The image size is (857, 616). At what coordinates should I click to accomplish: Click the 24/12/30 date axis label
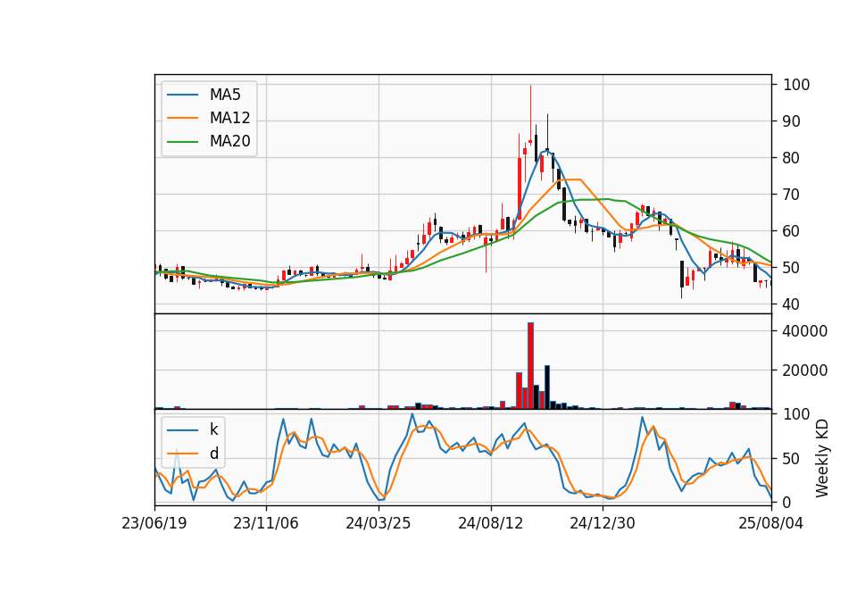point(603,523)
